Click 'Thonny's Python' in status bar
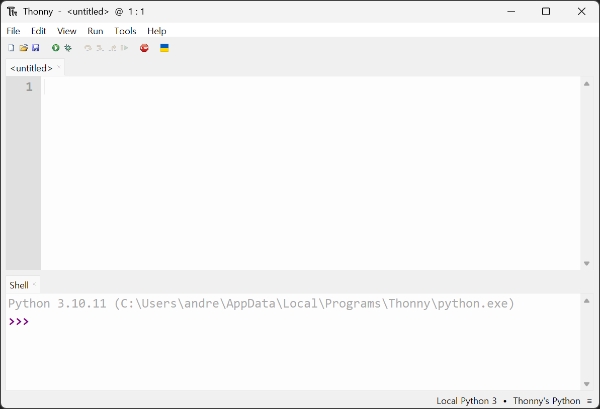 coord(546,401)
